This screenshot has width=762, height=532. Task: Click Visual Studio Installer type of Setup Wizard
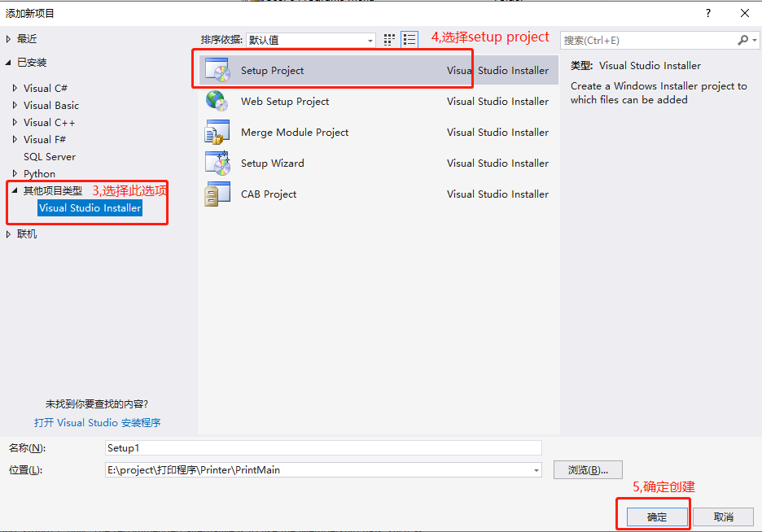[497, 163]
